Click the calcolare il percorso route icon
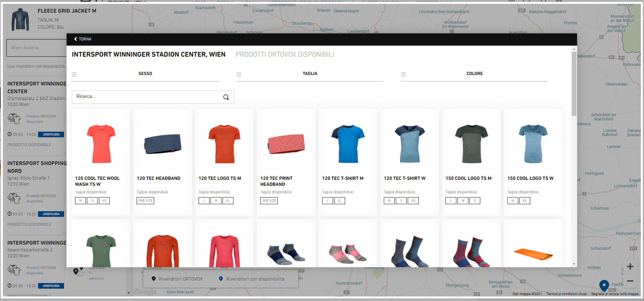The image size is (644, 301). (x=78, y=271)
